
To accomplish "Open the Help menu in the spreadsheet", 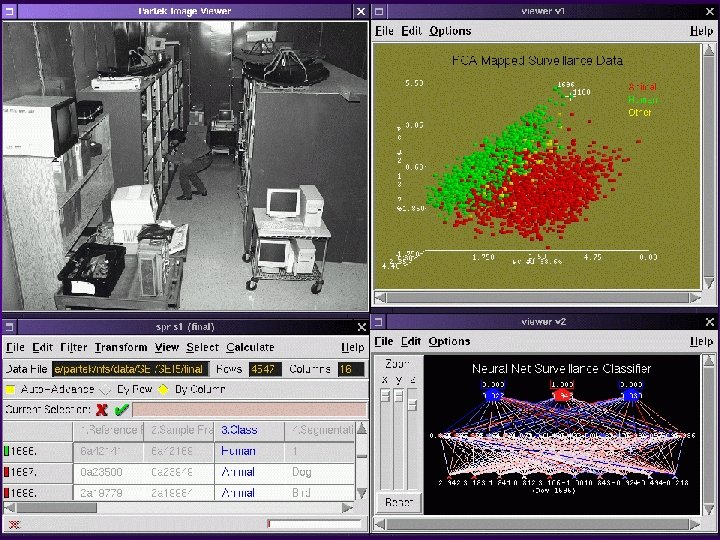I will click(x=353, y=348).
